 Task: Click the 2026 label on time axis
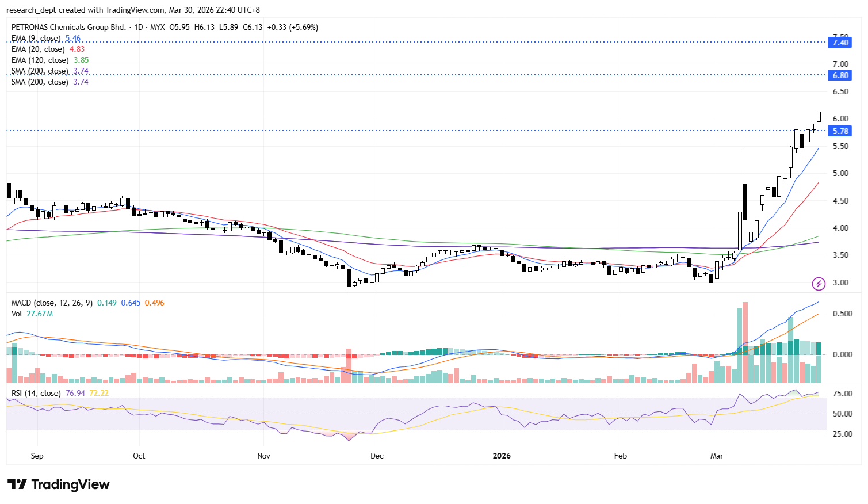click(x=502, y=456)
